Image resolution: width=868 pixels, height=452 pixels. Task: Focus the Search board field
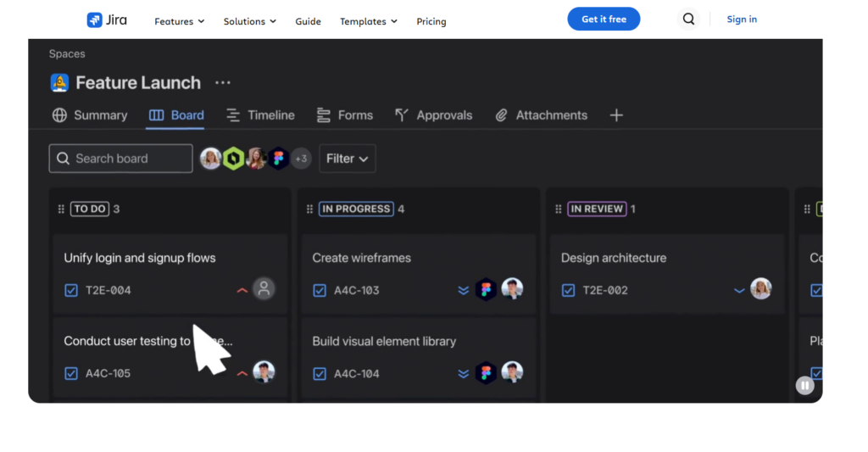click(120, 159)
